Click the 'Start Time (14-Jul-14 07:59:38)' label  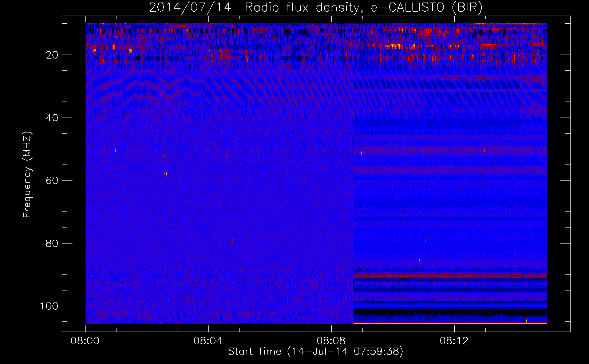316,352
